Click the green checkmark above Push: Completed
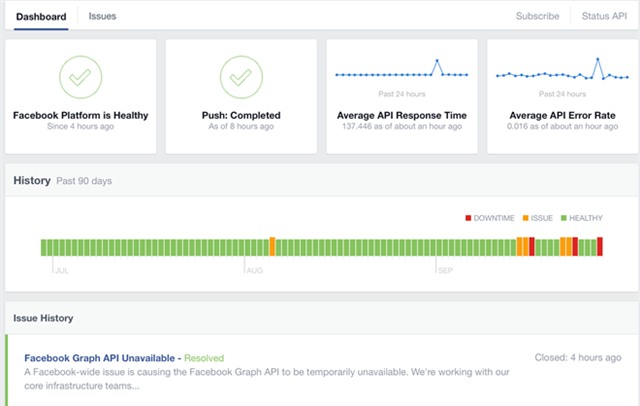The image size is (640, 406). pos(241,77)
